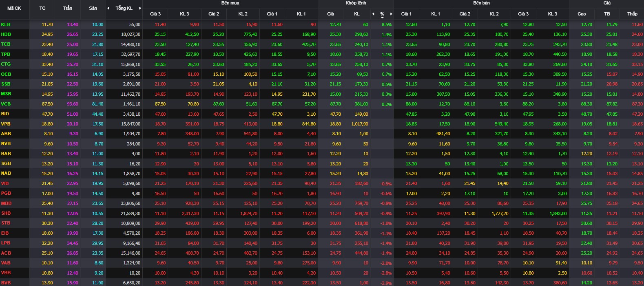Click BID low price 47.20

(x=637, y=114)
